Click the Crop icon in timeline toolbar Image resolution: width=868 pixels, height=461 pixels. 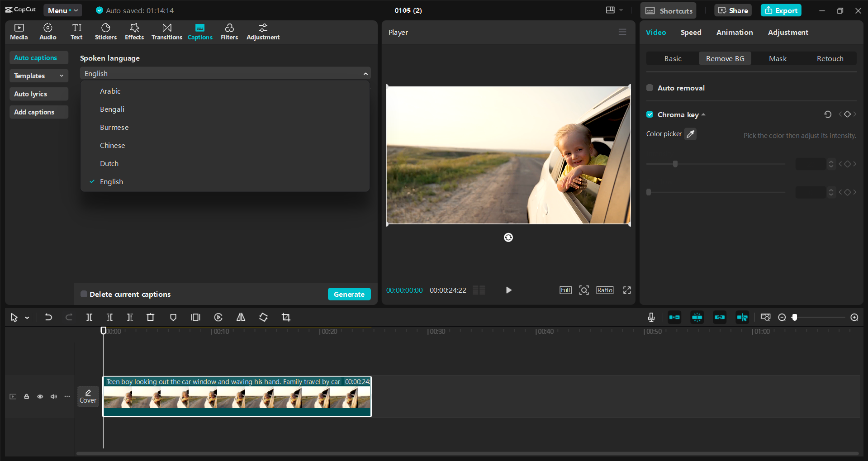tap(285, 317)
